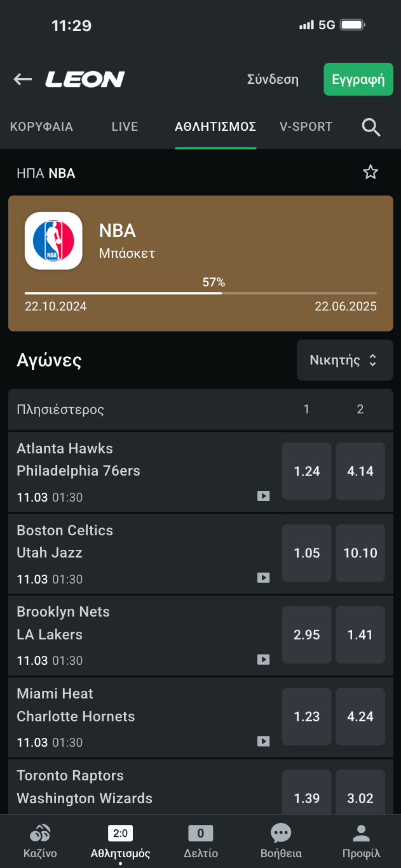Image resolution: width=401 pixels, height=868 pixels.
Task: Select odds 1.41 for LA Lakers
Action: [x=360, y=634]
